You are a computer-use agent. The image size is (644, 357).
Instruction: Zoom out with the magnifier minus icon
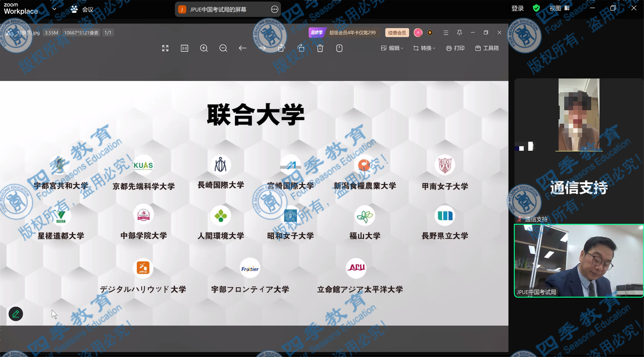pos(223,48)
